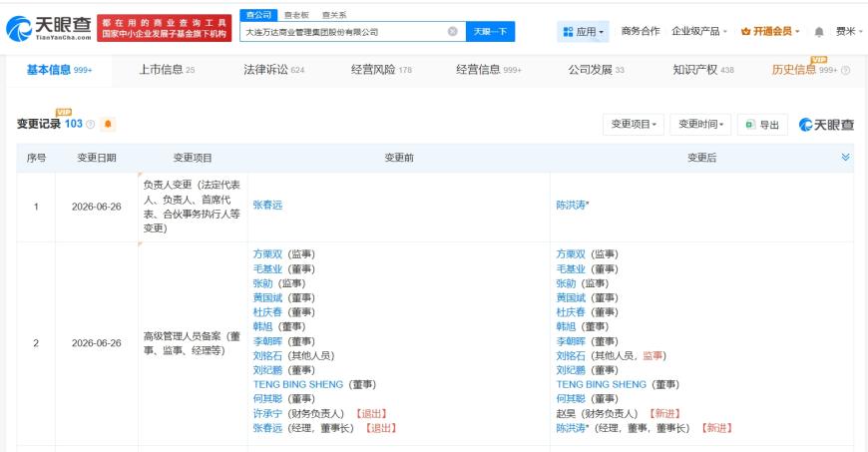868x452 pixels.
Task: Open the 应用 dropdown
Action: click(584, 32)
